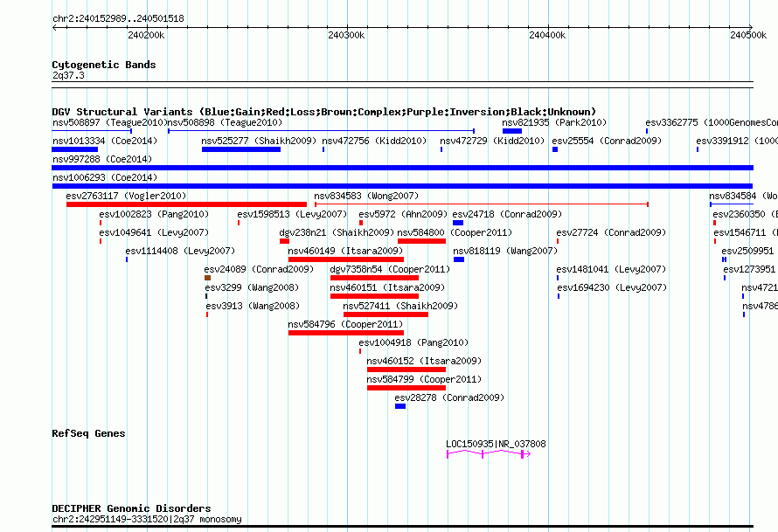778x532 pixels.
Task: Click the esv1273951 variant label
Action: (x=749, y=269)
